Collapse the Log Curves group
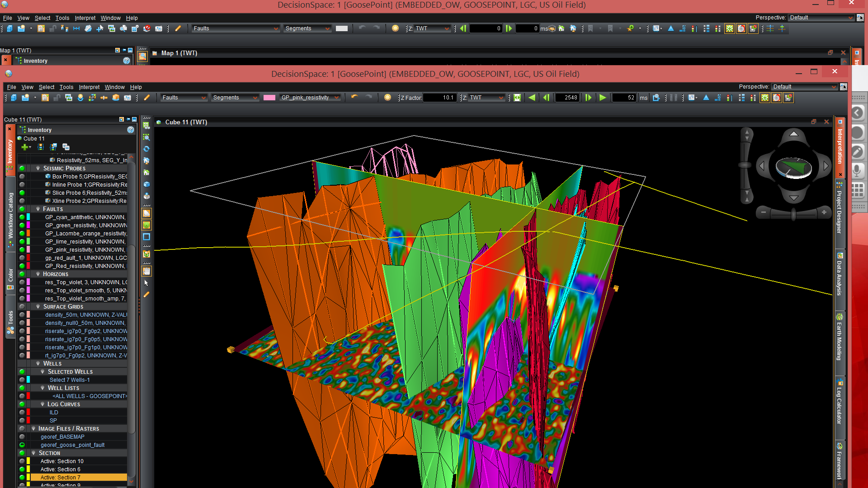This screenshot has width=868, height=488. pyautogui.click(x=42, y=404)
